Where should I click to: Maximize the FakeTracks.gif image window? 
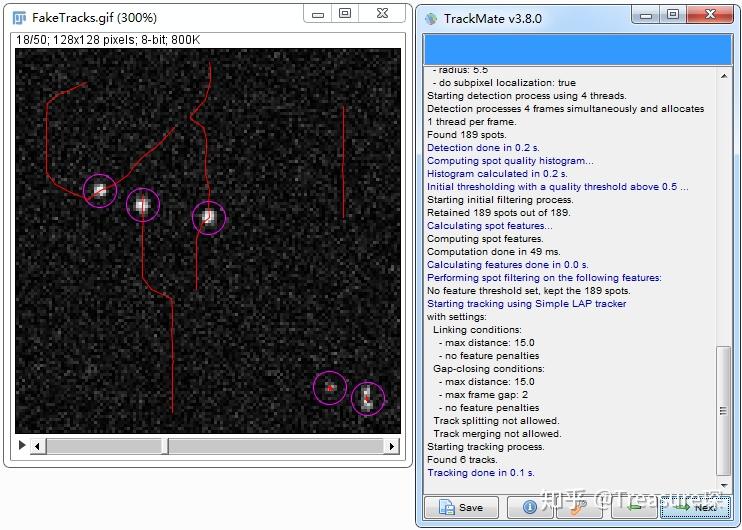coord(345,14)
